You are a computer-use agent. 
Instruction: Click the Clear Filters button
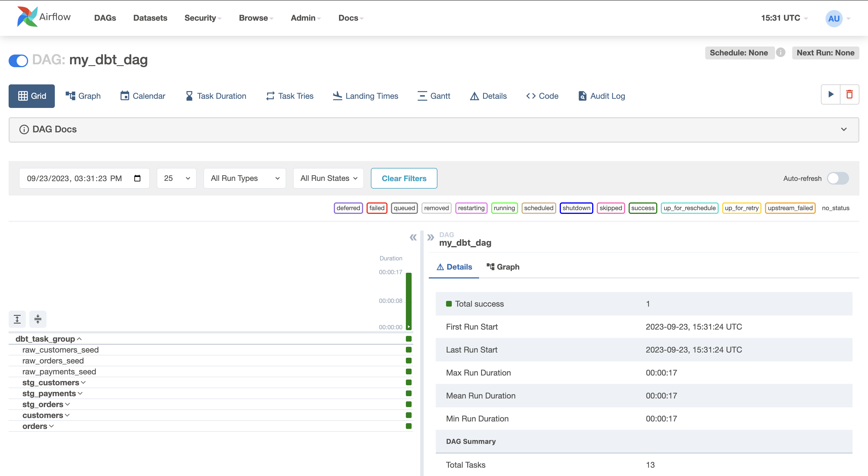pos(404,178)
